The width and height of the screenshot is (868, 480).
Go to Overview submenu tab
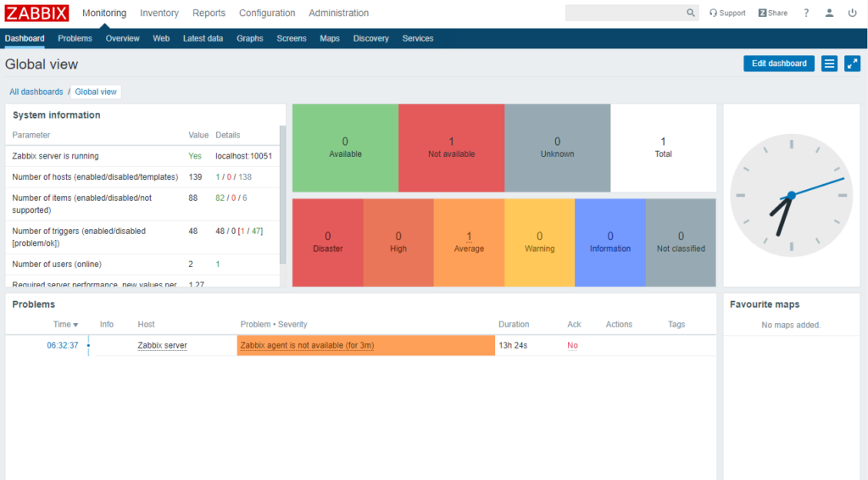(122, 38)
